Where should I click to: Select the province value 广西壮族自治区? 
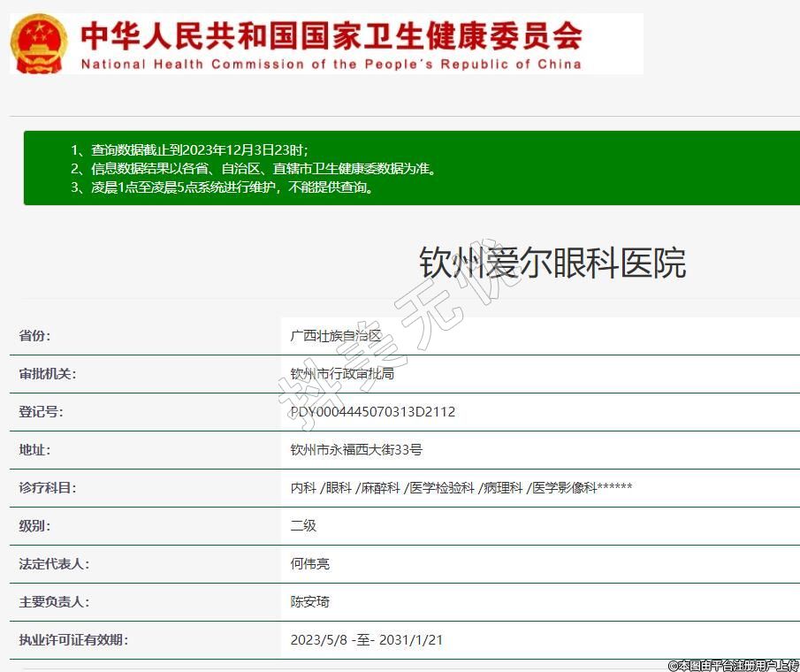tap(336, 336)
